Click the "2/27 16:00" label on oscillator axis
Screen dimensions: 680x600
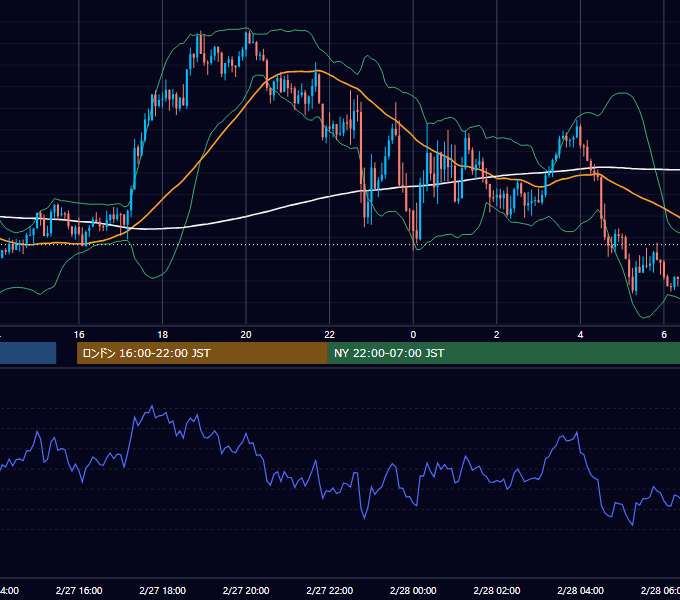click(x=79, y=590)
